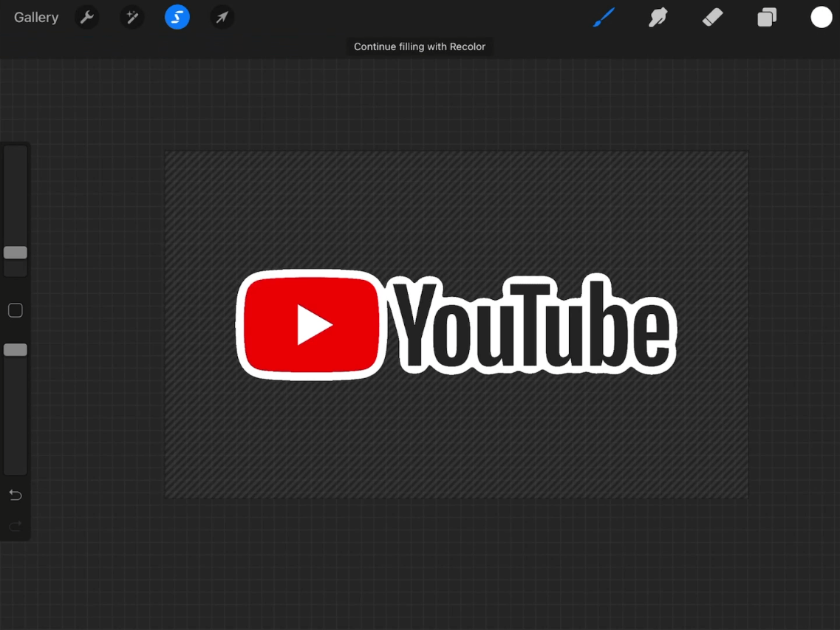This screenshot has height=630, width=840.
Task: Click the brush size slider handle
Action: [16, 253]
